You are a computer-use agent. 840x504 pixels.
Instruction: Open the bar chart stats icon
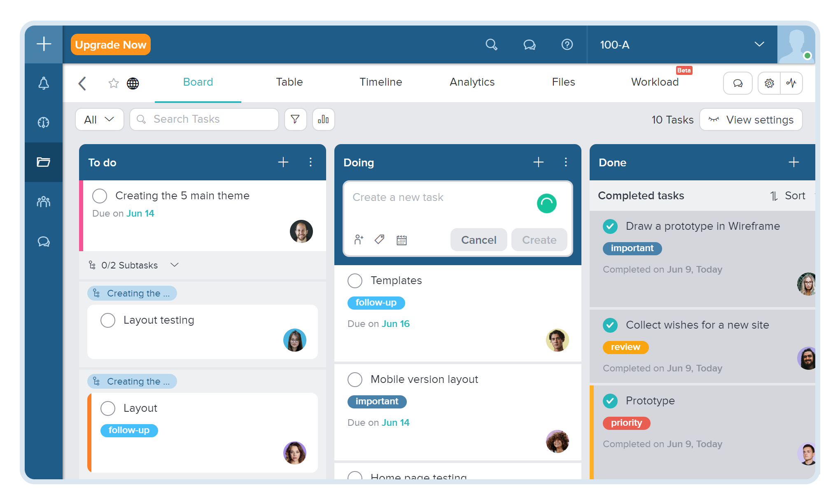pos(323,119)
